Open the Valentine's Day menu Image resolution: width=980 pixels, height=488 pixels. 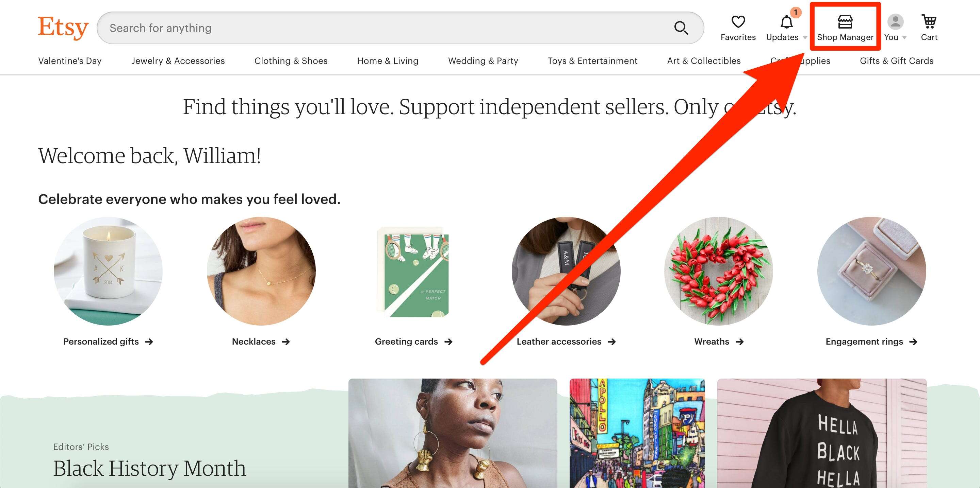click(x=70, y=61)
